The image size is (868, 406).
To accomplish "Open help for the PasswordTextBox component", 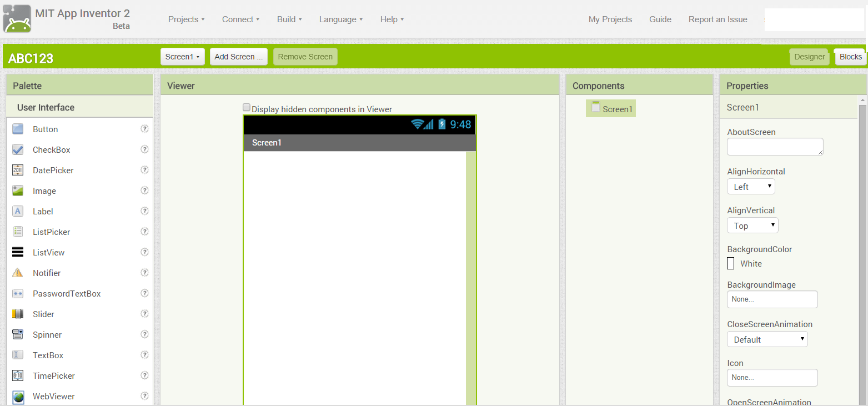I will 144,293.
